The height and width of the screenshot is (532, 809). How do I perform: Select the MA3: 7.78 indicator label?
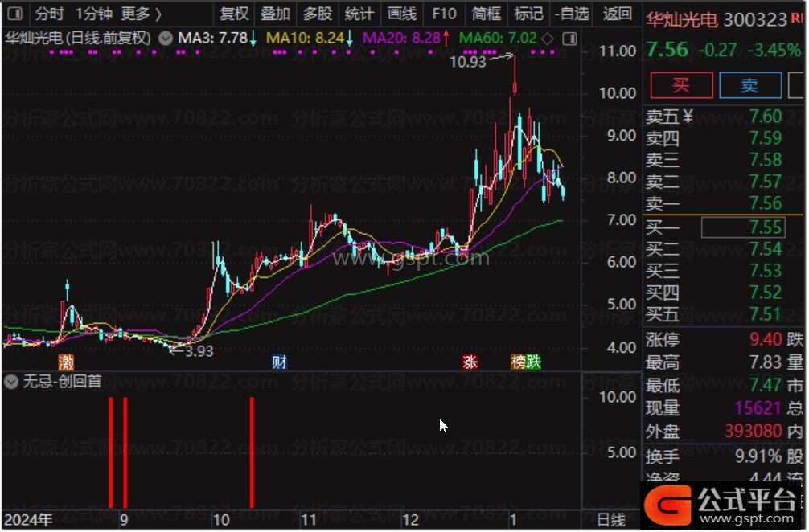(x=212, y=39)
